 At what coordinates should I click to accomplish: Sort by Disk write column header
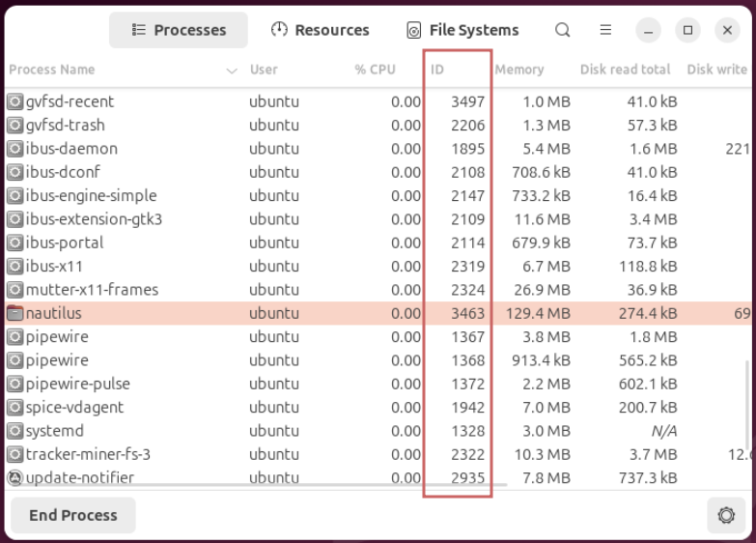(717, 70)
